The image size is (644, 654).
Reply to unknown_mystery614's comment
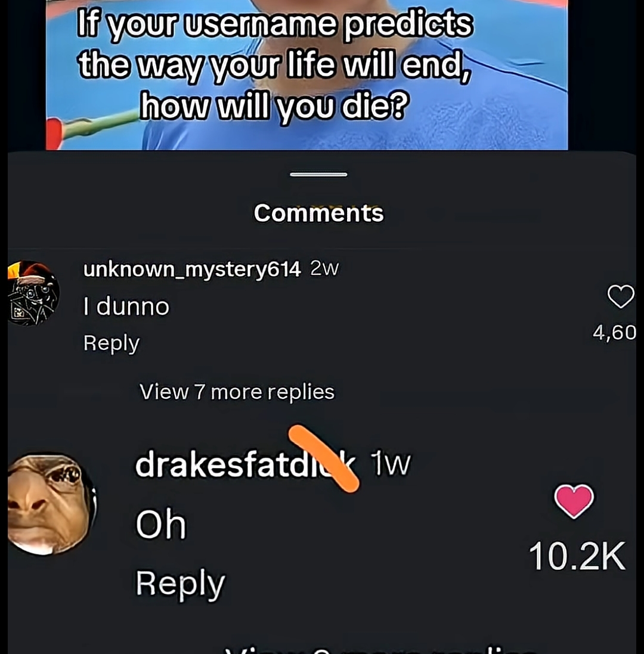point(111,343)
